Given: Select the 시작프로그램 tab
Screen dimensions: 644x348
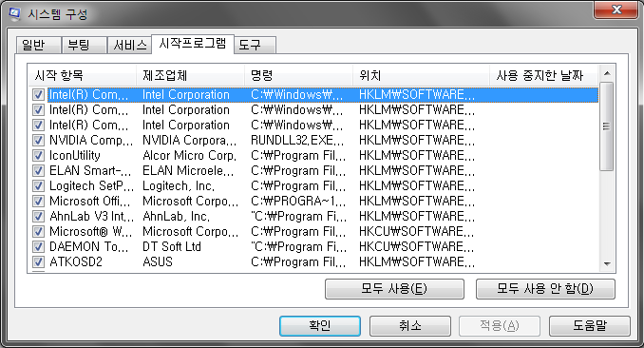Looking at the screenshot, I should click(193, 44).
